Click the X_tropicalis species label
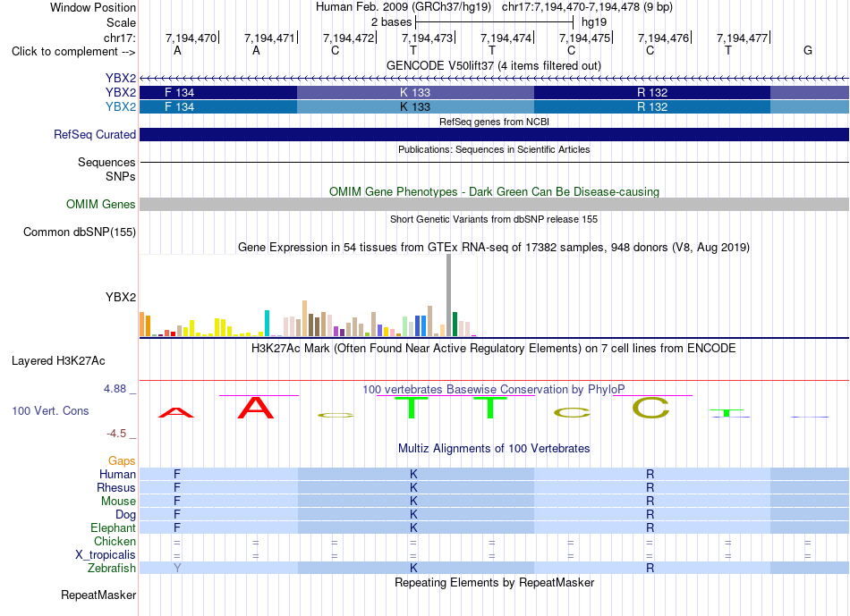Screen dimensions: 850x616 coord(106,555)
